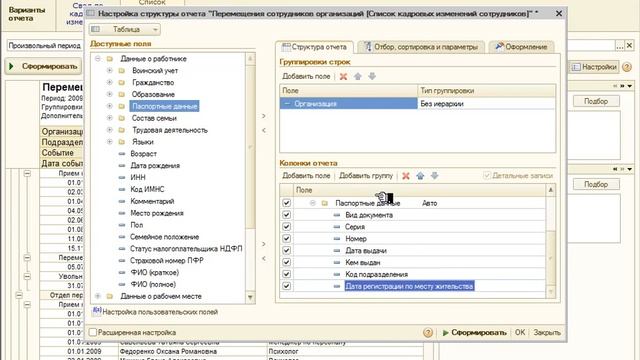Expand Языки node
Image resolution: width=640 pixels, height=360 pixels.
[109, 142]
